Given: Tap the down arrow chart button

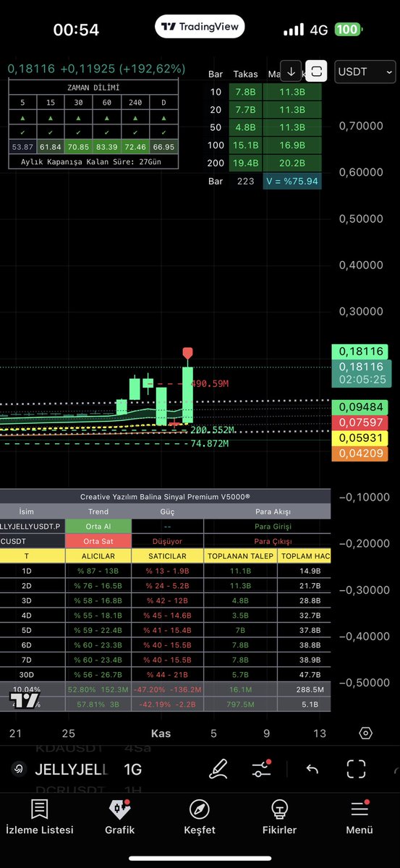Looking at the screenshot, I should pyautogui.click(x=291, y=71).
